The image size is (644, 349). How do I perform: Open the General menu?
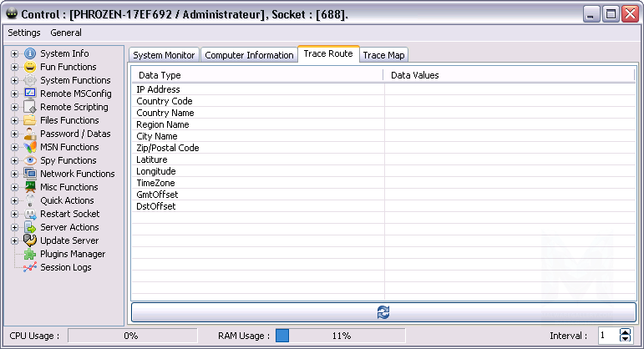66,33
